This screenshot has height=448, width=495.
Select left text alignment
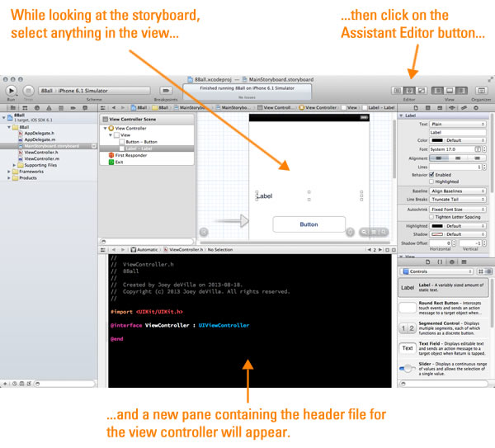tap(439, 158)
